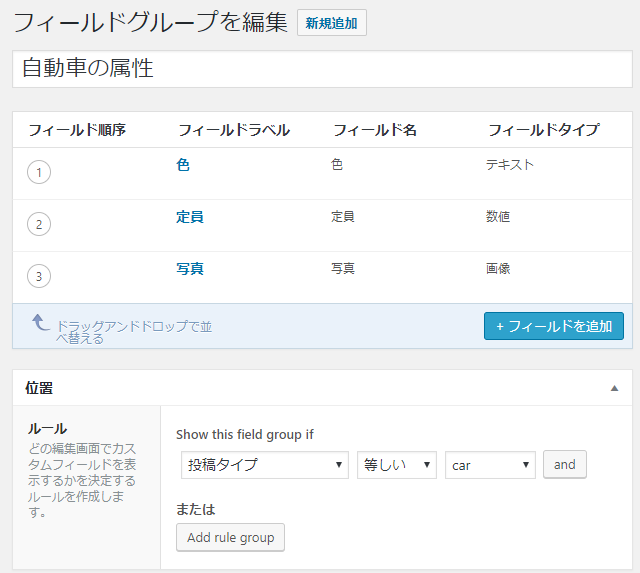Click the 定員 field name cell
Image resolution: width=640 pixels, height=573 pixels.
point(343,217)
